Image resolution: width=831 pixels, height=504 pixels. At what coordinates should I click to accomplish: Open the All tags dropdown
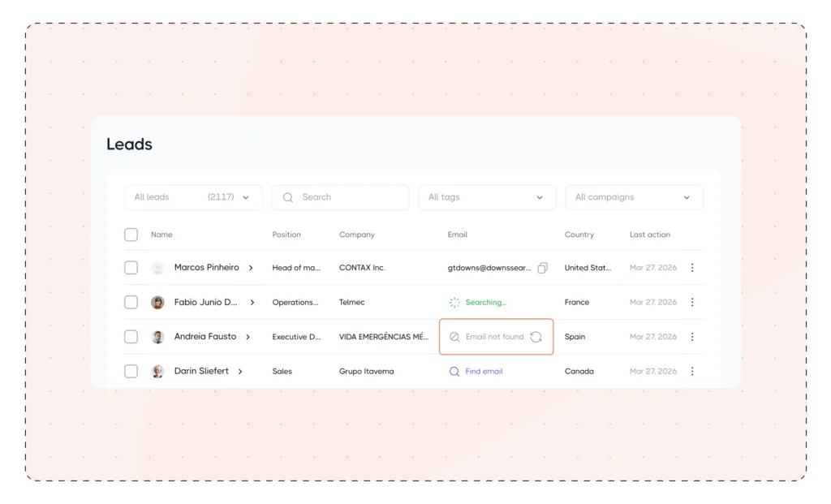(x=487, y=197)
